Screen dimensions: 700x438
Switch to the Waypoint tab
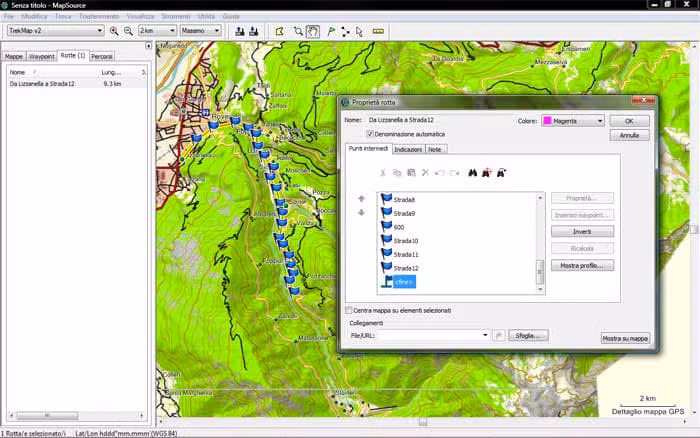coord(42,56)
